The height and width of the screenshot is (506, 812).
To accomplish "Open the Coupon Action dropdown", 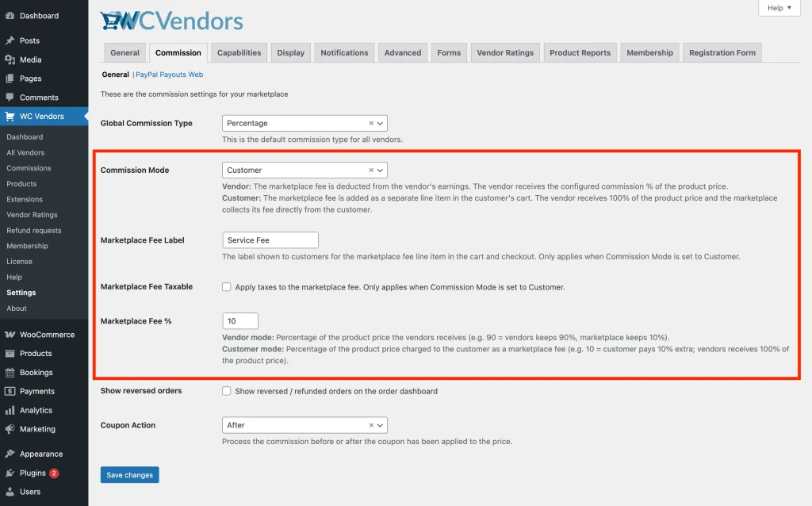I will [x=304, y=425].
